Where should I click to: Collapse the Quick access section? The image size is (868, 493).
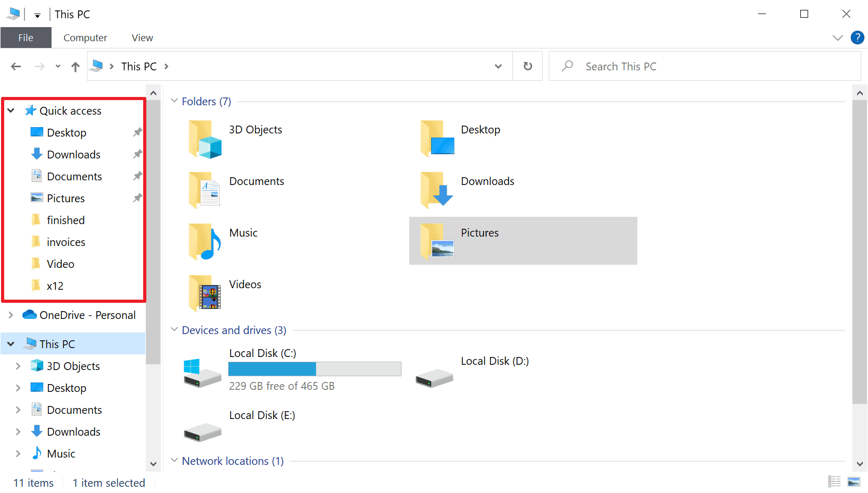(10, 110)
